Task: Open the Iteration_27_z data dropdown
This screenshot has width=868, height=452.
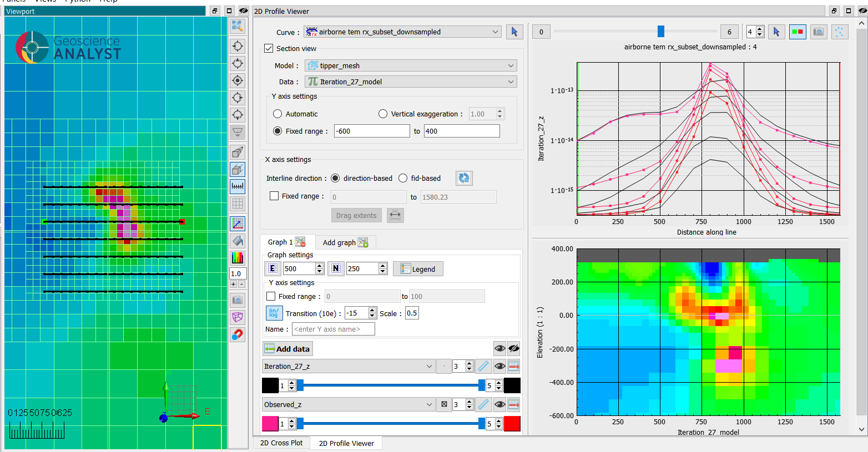Action: pos(349,366)
